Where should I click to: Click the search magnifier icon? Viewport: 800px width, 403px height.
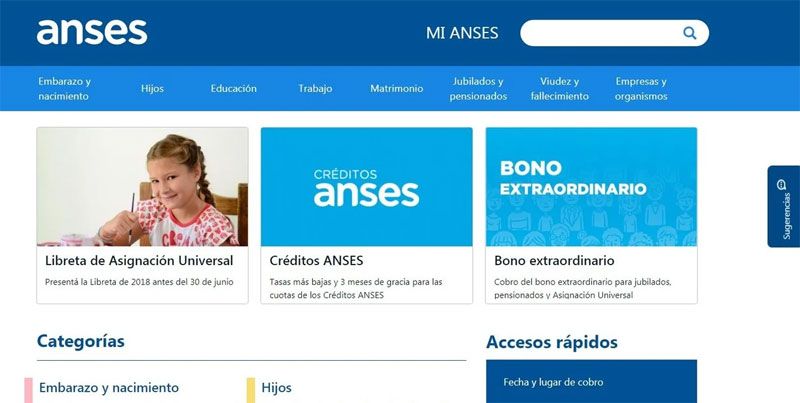[689, 33]
